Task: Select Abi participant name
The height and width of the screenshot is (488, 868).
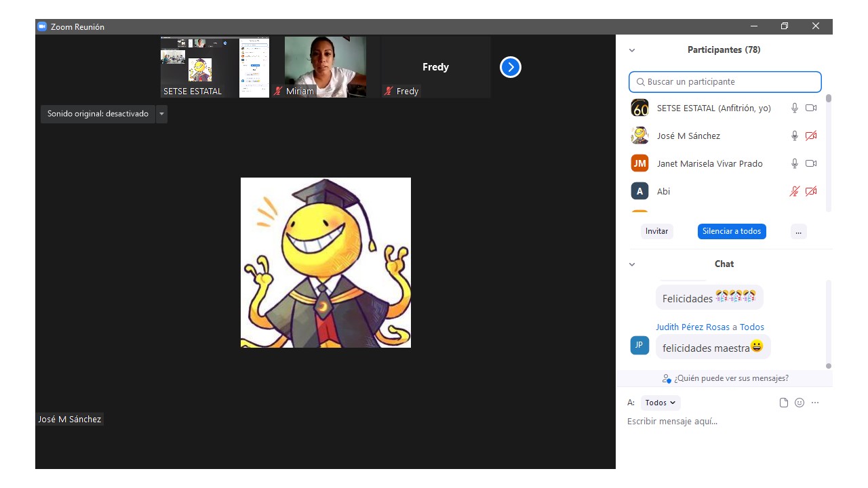Action: (x=663, y=191)
